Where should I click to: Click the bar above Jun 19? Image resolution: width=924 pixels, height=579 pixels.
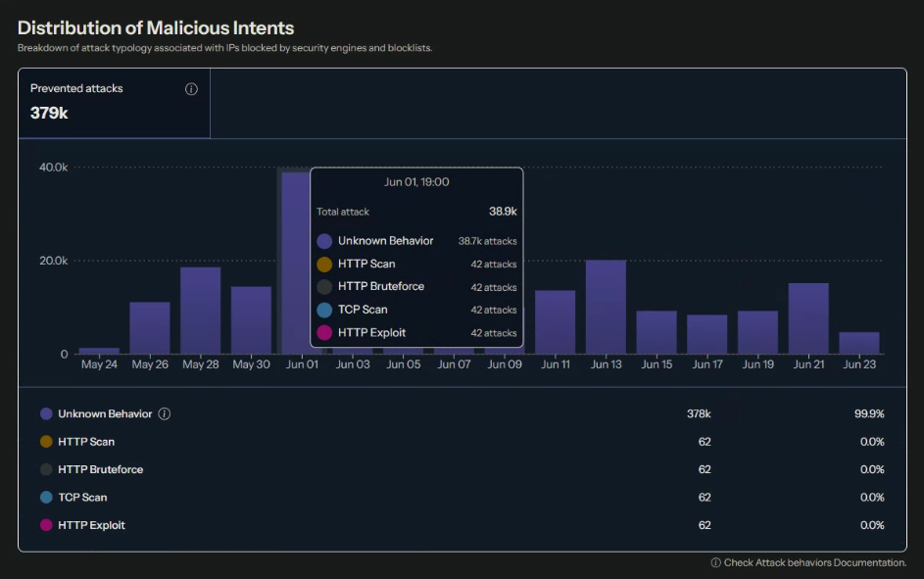[x=757, y=332]
